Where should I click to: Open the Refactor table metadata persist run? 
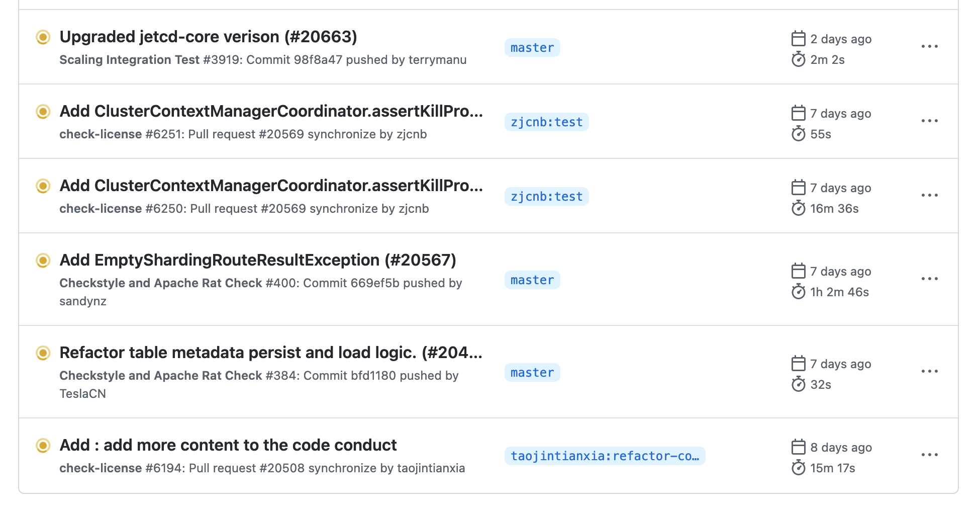tap(270, 353)
